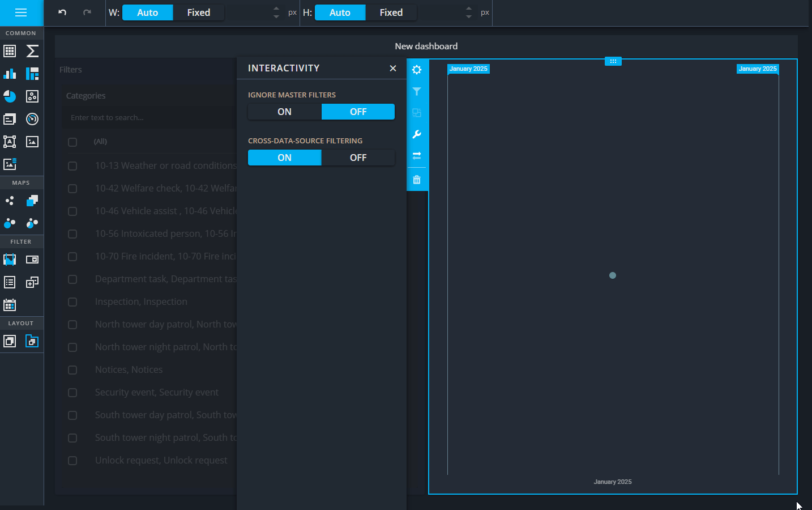Check the (All) checkbox
The height and width of the screenshot is (510, 812).
[x=72, y=142]
